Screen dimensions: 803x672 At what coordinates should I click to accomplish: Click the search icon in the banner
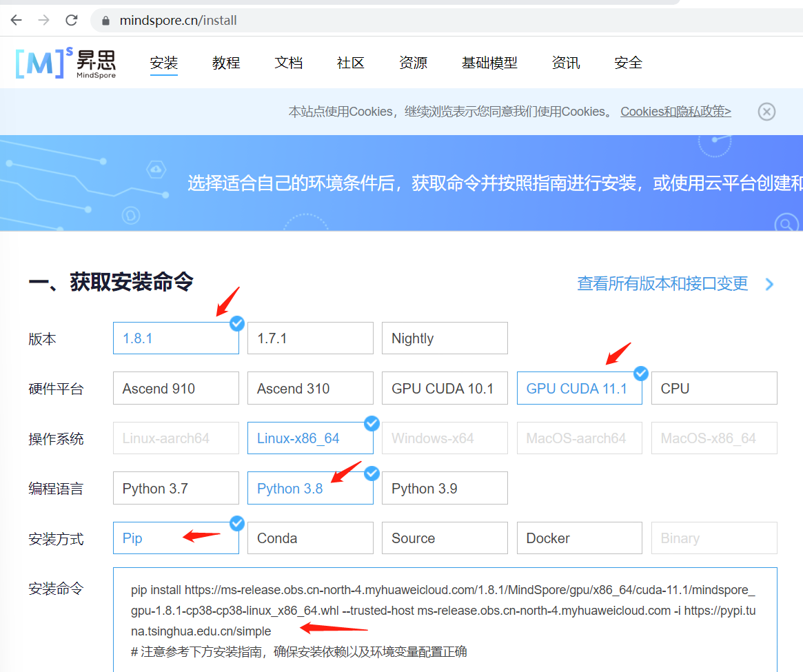coord(786,223)
